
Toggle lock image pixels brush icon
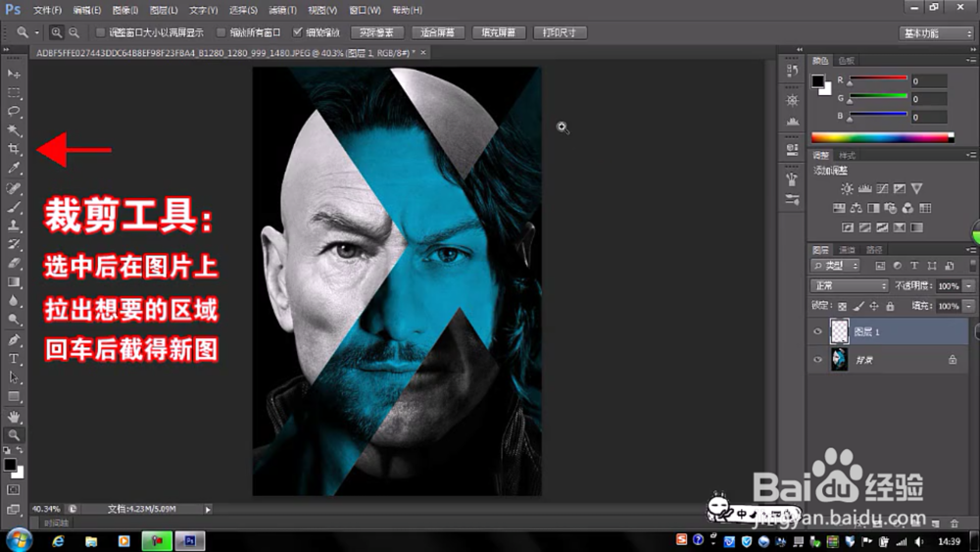[x=858, y=306]
